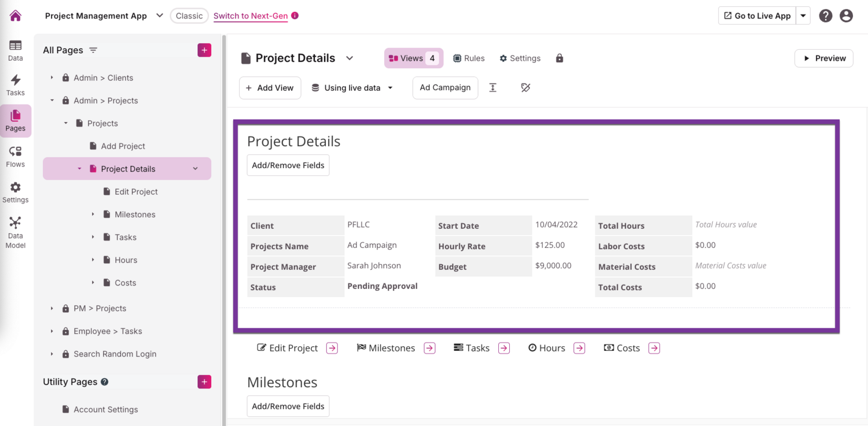The width and height of the screenshot is (868, 426).
Task: Add a new page with plus button
Action: coord(204,50)
